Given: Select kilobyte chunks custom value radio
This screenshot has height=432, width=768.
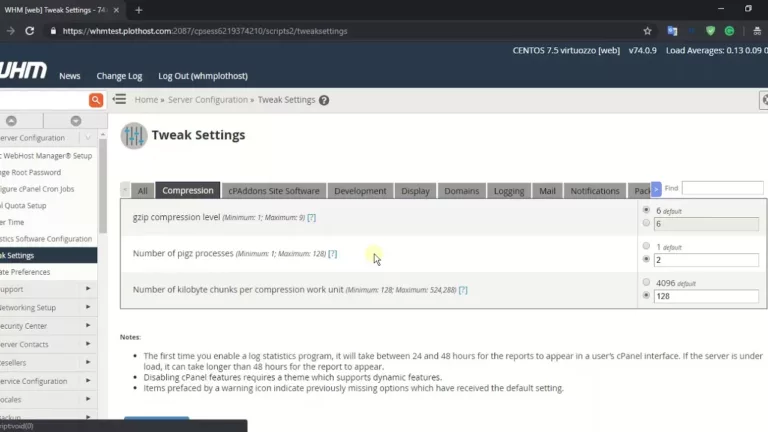Looking at the screenshot, I should click(646, 295).
